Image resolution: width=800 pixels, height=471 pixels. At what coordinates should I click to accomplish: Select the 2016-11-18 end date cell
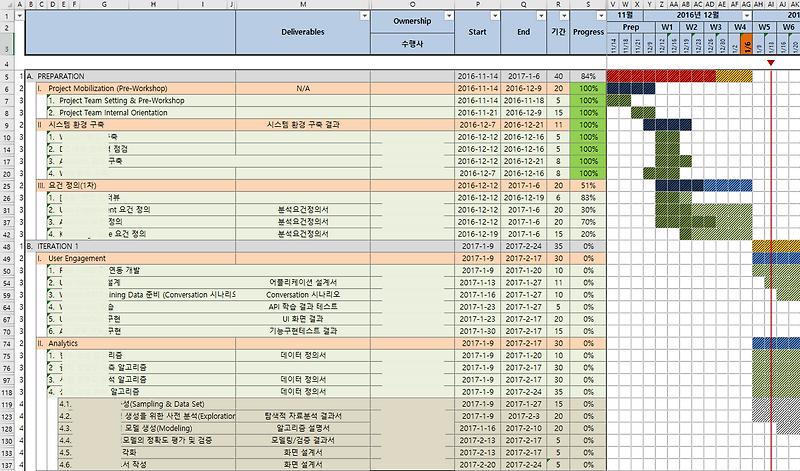point(523,101)
